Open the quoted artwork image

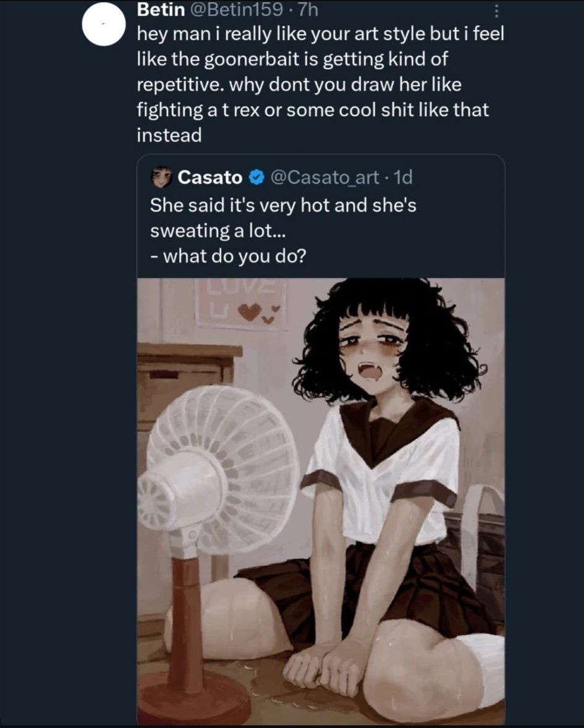tap(321, 501)
